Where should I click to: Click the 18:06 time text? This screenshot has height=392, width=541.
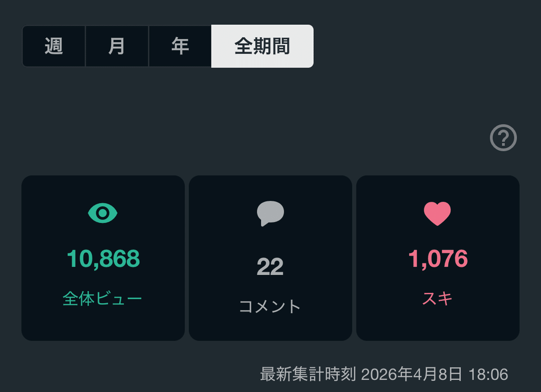[x=488, y=374]
